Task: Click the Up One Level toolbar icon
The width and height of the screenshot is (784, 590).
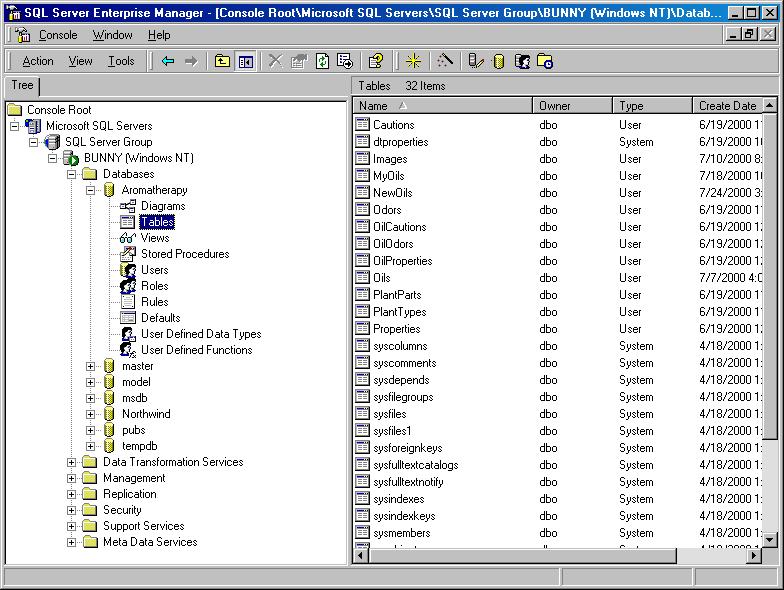Action: tap(222, 61)
